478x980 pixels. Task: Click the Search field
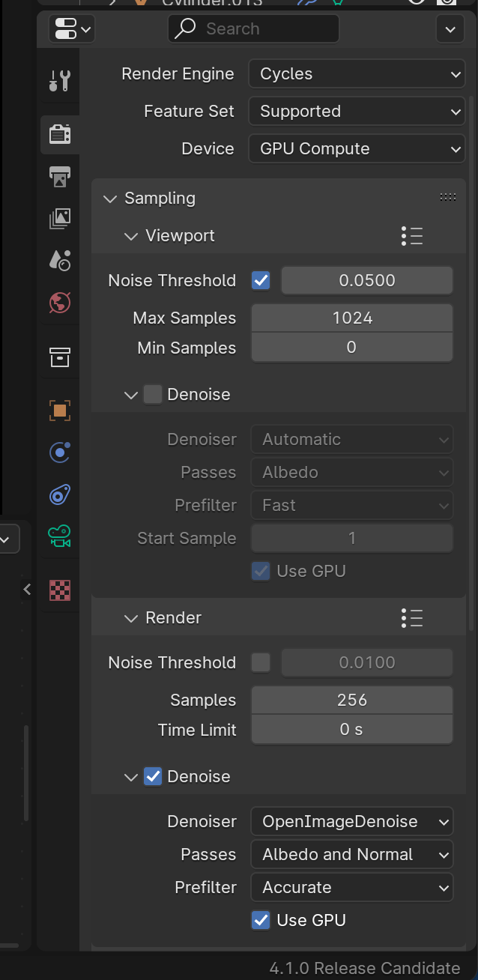(253, 28)
